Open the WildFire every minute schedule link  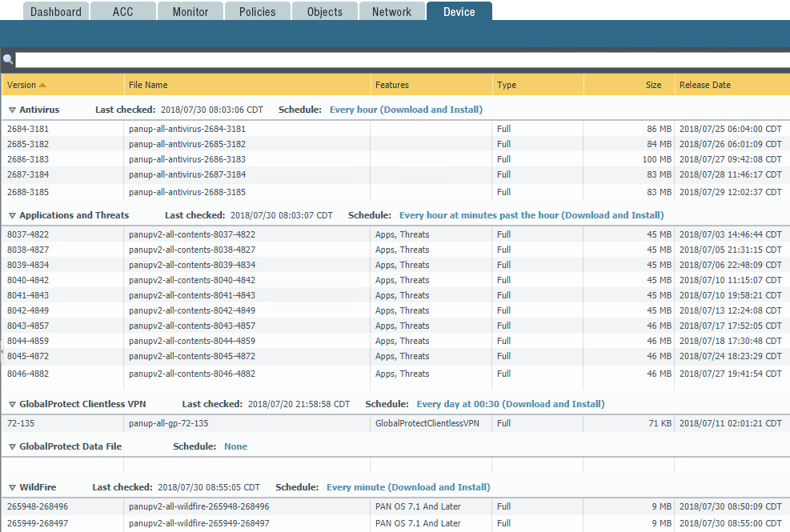(408, 486)
